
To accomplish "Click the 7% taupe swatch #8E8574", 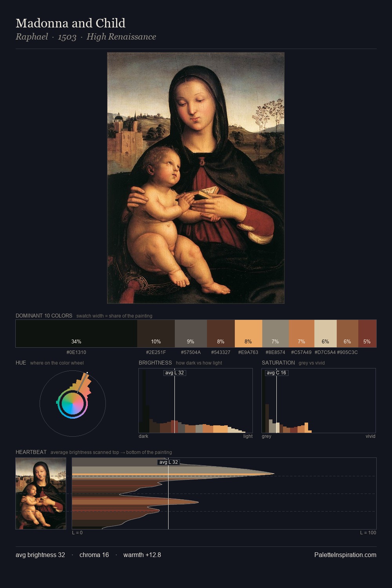I will pos(275,334).
